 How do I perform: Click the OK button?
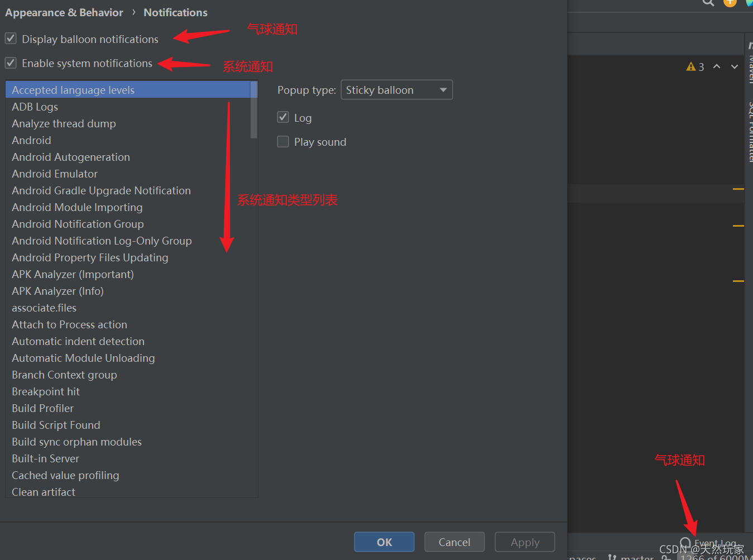tap(384, 542)
